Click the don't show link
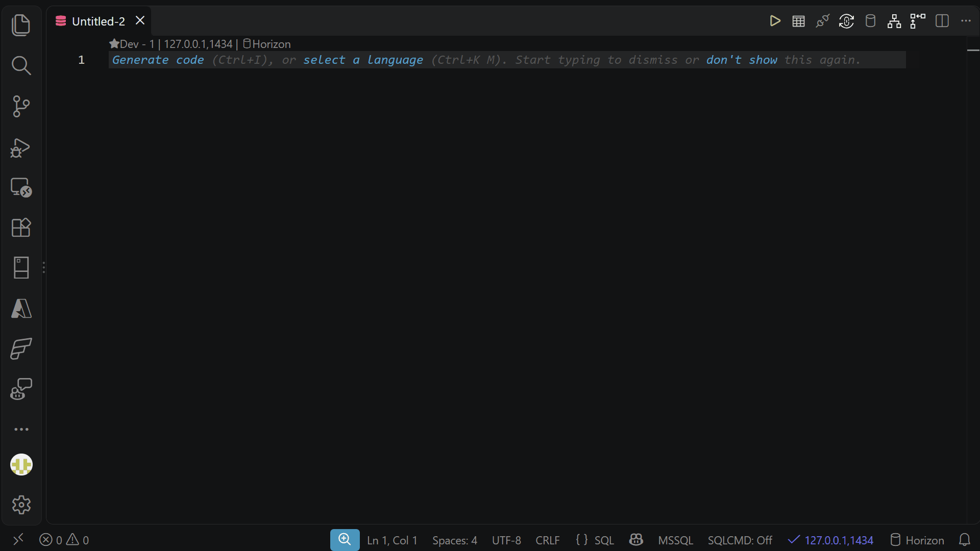 click(x=742, y=60)
